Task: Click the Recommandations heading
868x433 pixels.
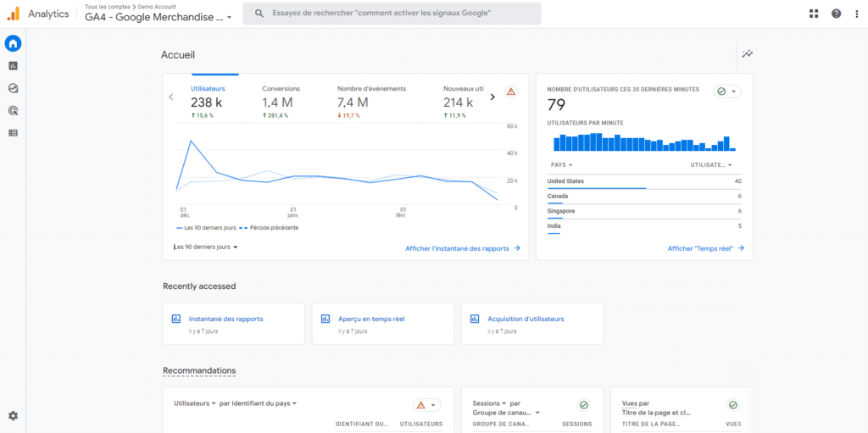Action: (x=199, y=370)
